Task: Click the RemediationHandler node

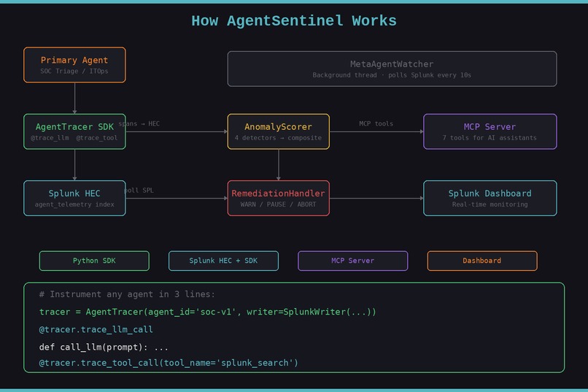Action: tap(278, 199)
